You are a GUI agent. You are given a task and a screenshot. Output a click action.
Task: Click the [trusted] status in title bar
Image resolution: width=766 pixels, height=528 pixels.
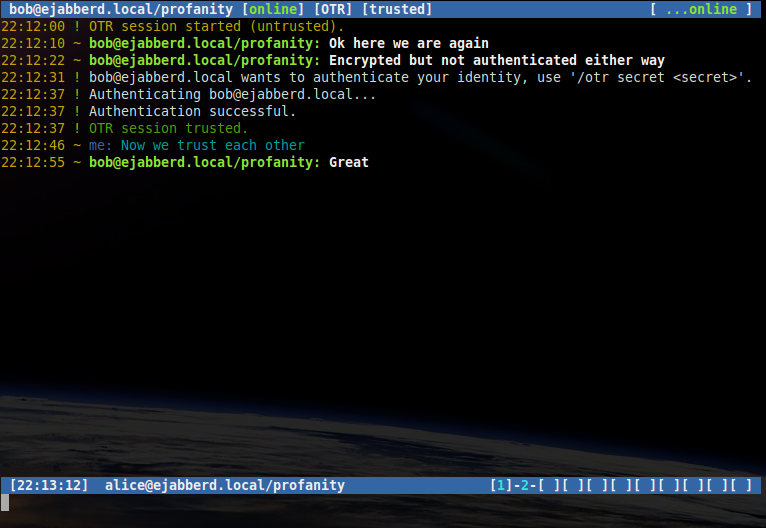click(x=397, y=9)
